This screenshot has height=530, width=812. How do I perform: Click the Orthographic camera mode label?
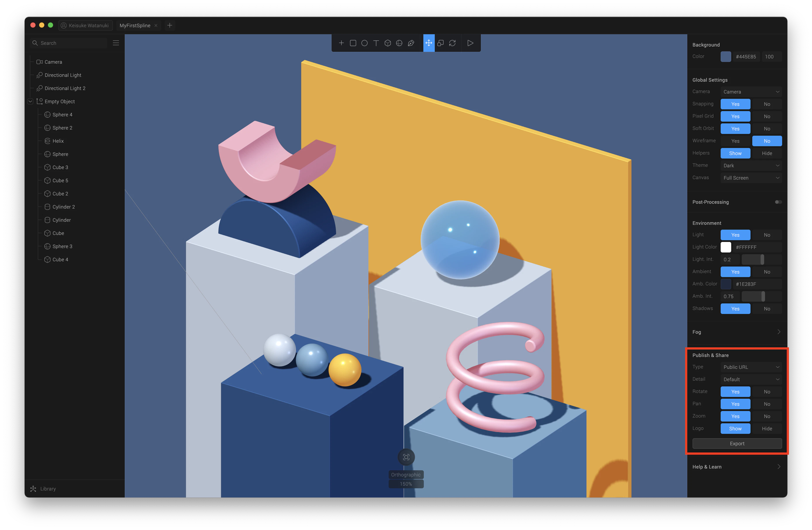(x=406, y=475)
